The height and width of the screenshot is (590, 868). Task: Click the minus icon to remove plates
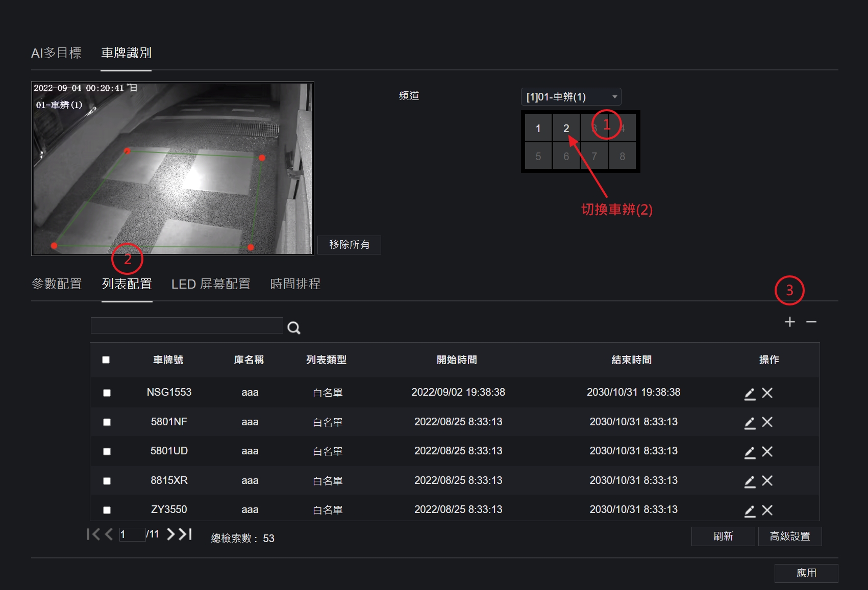(811, 322)
